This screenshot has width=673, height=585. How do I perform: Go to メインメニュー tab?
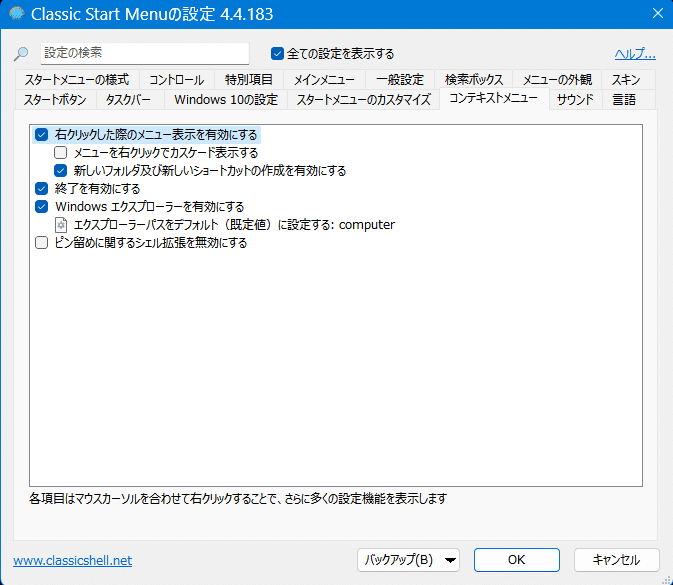click(x=324, y=80)
